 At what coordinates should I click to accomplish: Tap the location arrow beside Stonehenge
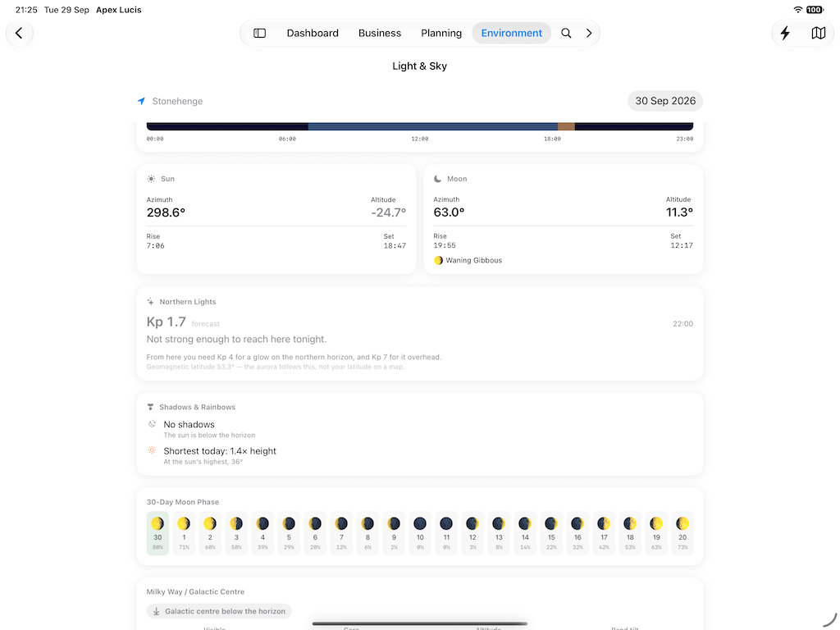[141, 101]
